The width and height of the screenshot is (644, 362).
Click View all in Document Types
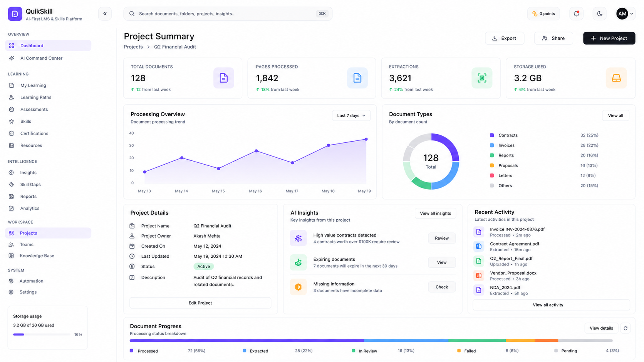615,115
